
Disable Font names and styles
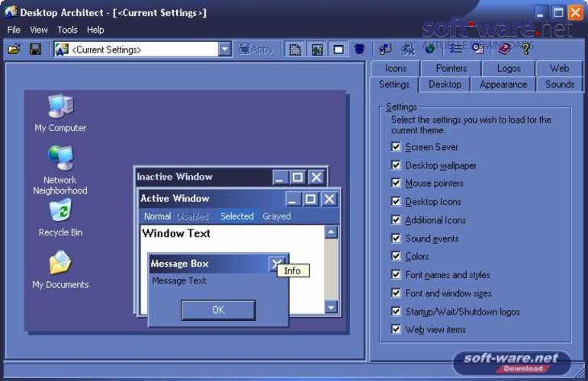(x=396, y=274)
